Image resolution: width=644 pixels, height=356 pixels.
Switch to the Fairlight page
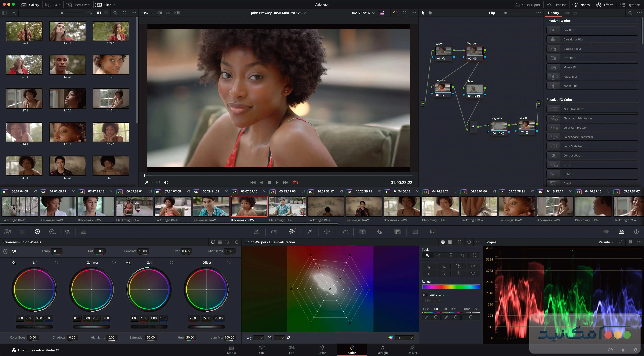[382, 349]
